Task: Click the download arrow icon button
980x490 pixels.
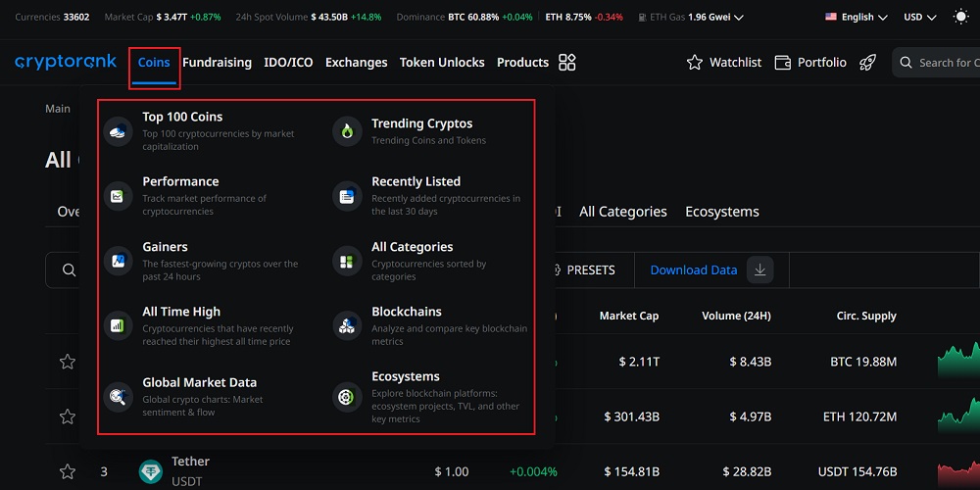Action: [x=759, y=270]
